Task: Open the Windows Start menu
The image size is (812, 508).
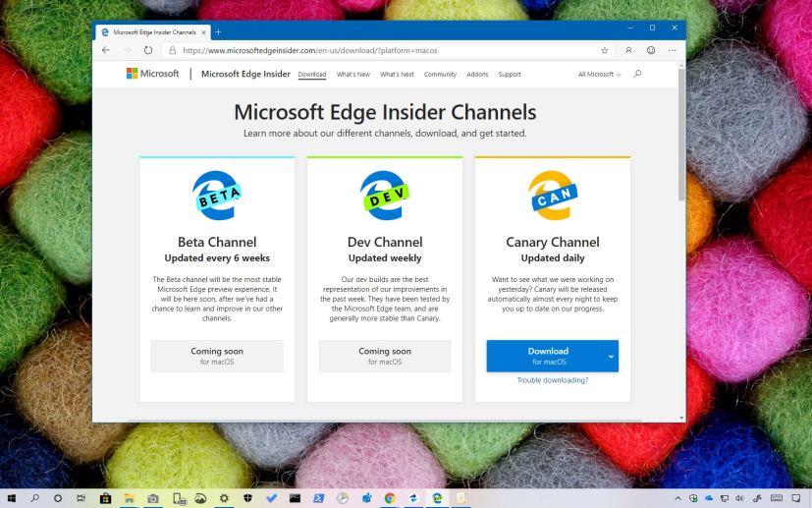Action: [x=11, y=499]
